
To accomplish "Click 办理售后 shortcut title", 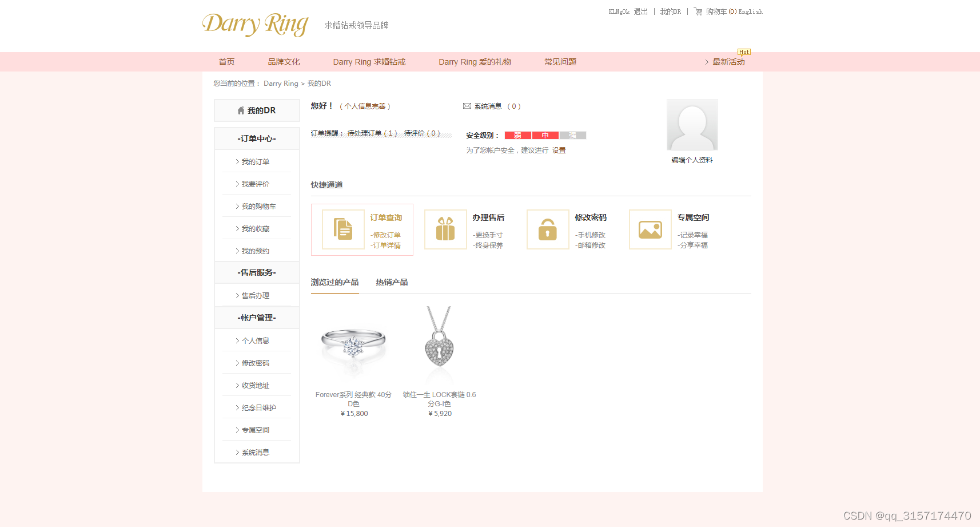I will pyautogui.click(x=488, y=217).
